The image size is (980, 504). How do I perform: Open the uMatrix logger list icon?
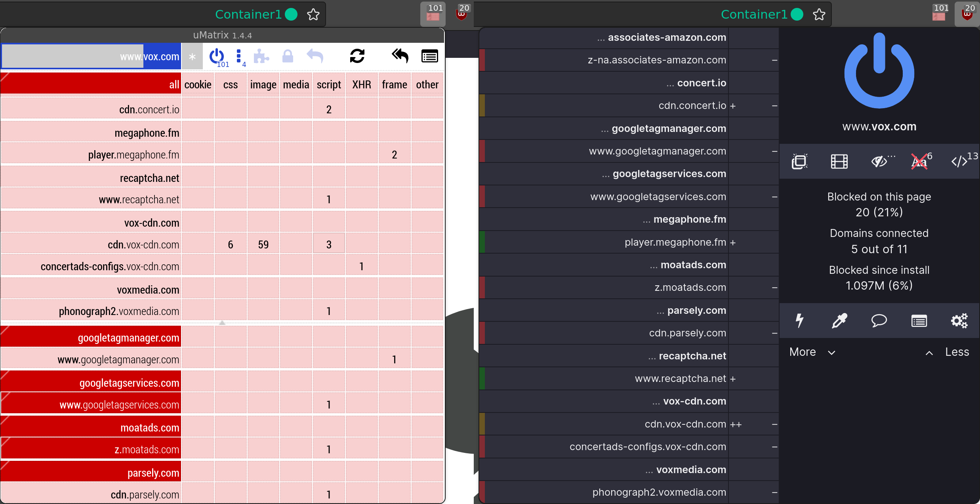pyautogui.click(x=429, y=56)
